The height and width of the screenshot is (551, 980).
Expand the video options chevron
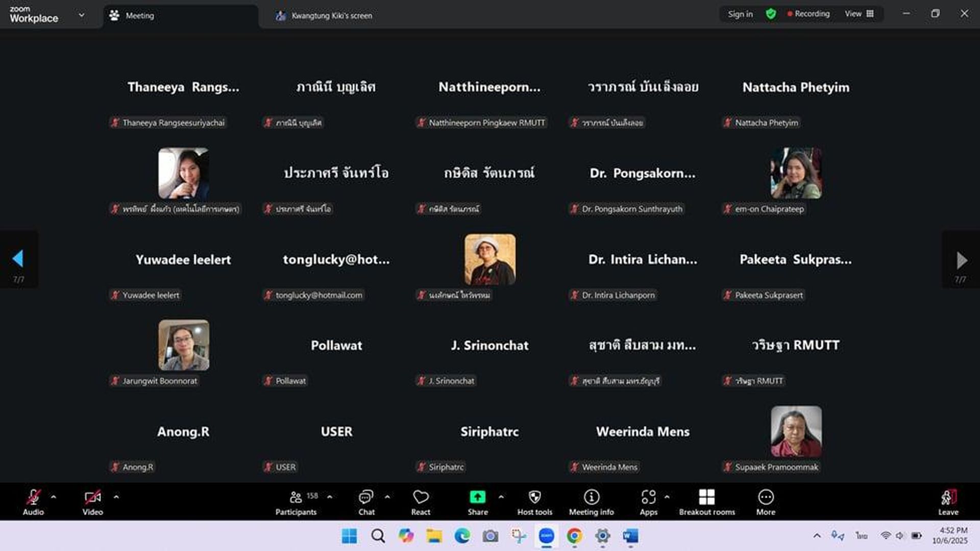[x=116, y=496]
